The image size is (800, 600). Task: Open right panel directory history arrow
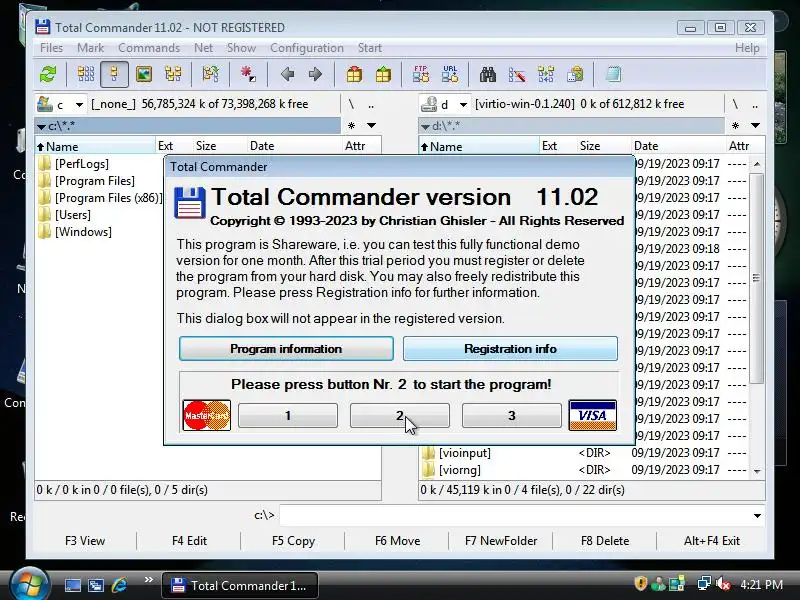click(x=756, y=126)
